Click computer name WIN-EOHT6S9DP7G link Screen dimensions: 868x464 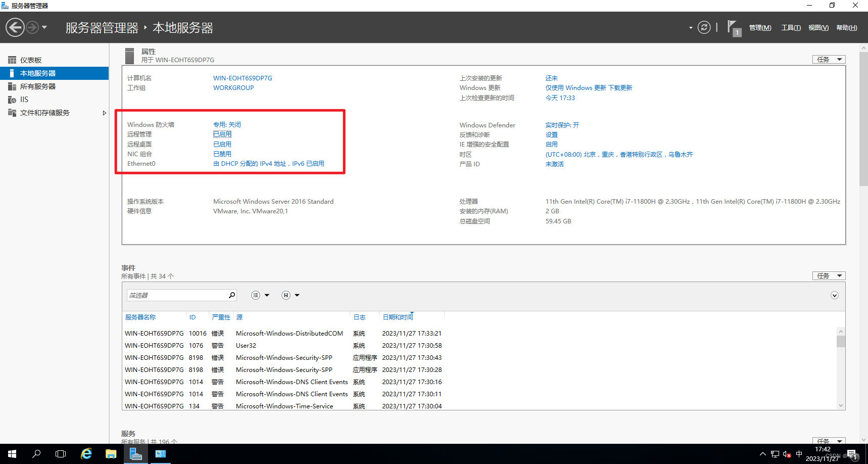pyautogui.click(x=243, y=78)
